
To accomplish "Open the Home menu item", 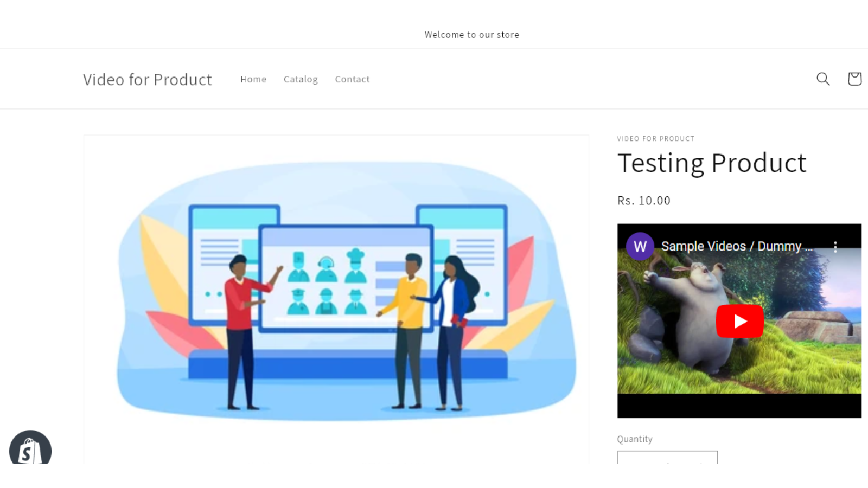I will point(253,79).
